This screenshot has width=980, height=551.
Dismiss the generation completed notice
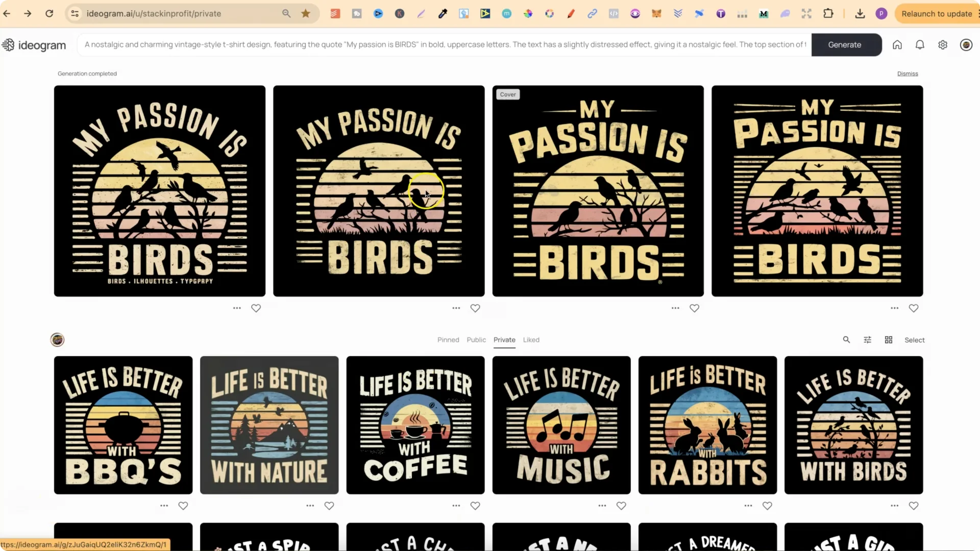pos(908,73)
